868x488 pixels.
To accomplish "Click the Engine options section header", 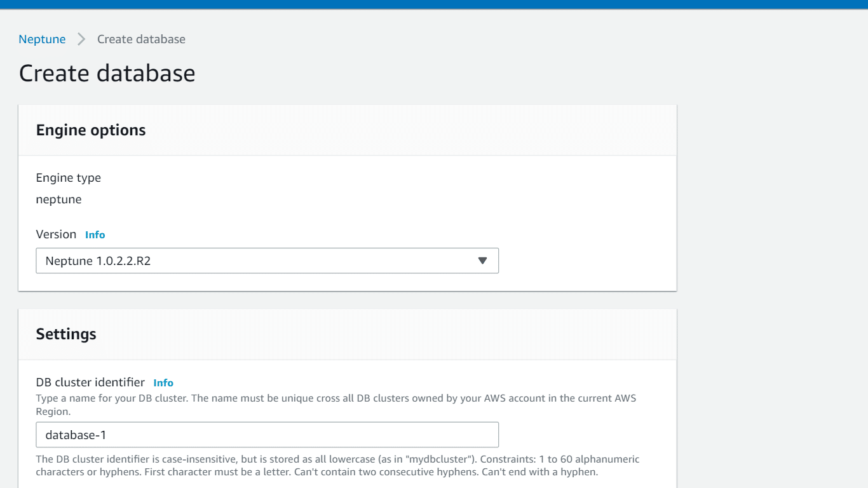I will click(x=91, y=130).
